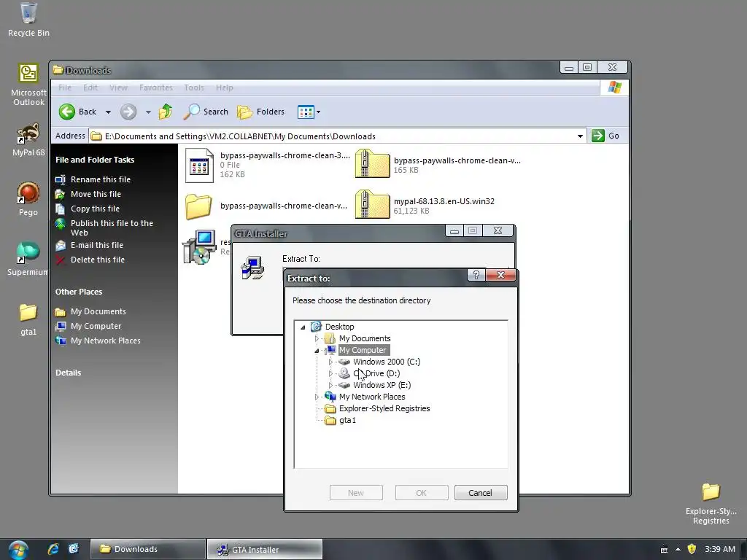This screenshot has width=747, height=560.
Task: Open the Recycle Bin desktop icon
Action: click(28, 19)
